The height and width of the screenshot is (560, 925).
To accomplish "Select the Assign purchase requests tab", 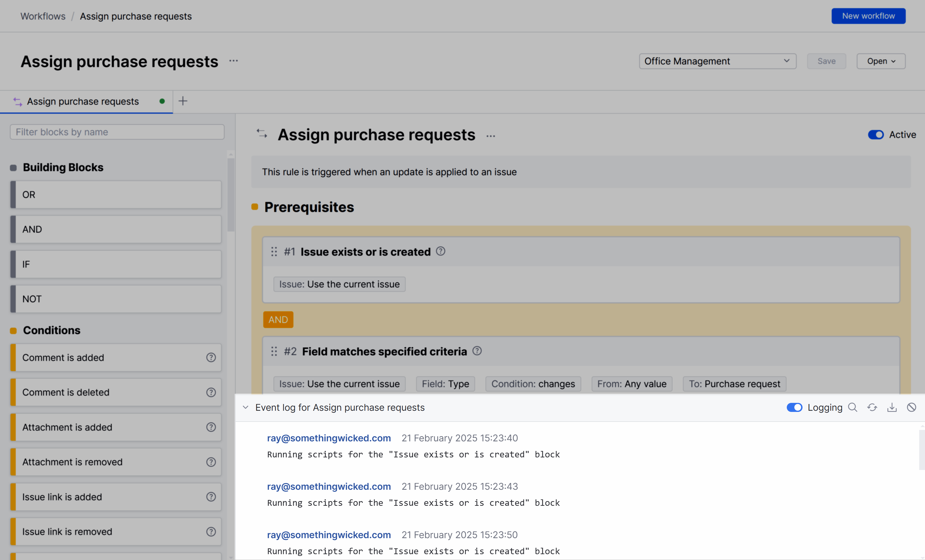I will 83,101.
